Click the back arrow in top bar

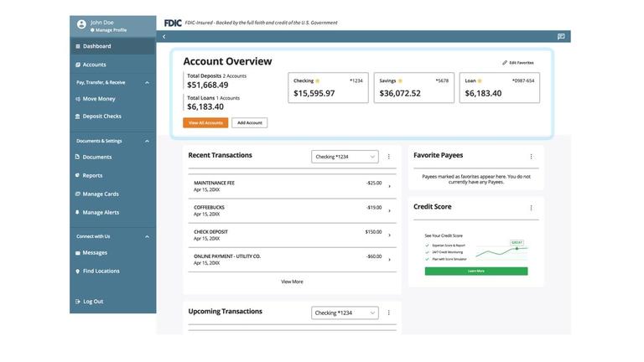(164, 37)
